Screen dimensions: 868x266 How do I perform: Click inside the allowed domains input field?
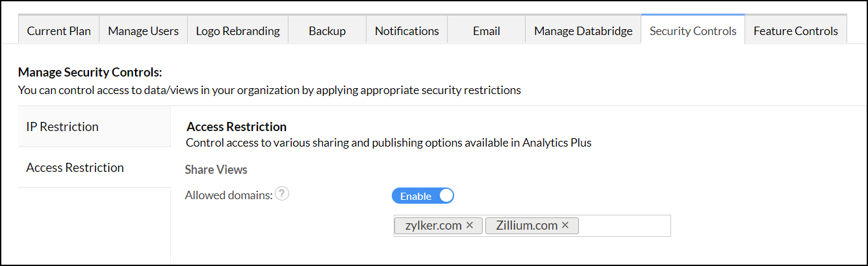coord(624,226)
